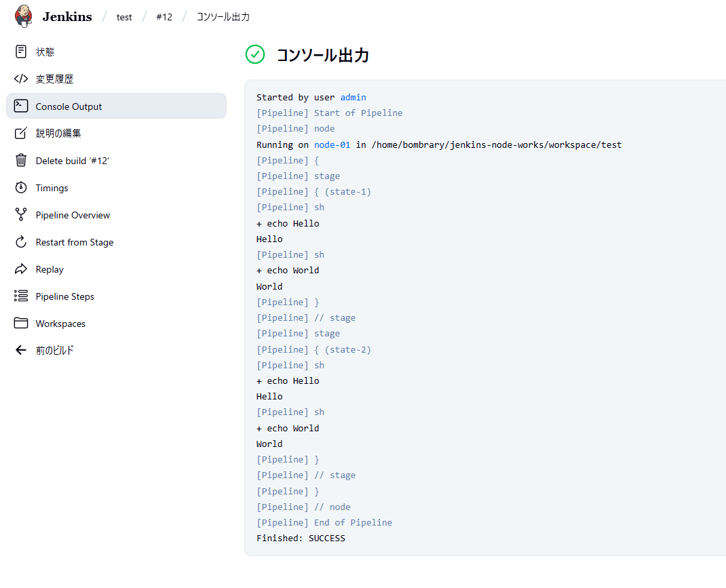726x588 pixels.
Task: Click the Replay share arrow icon
Action: 21,269
